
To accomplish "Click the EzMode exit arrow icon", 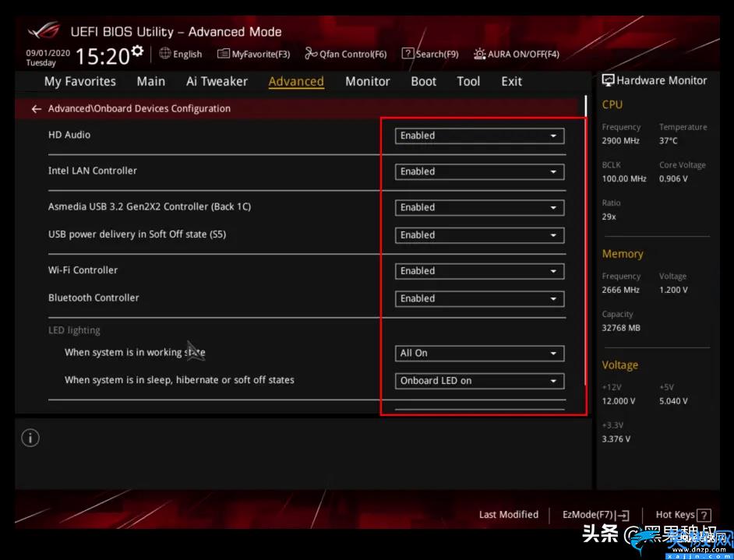I will click(x=623, y=516).
